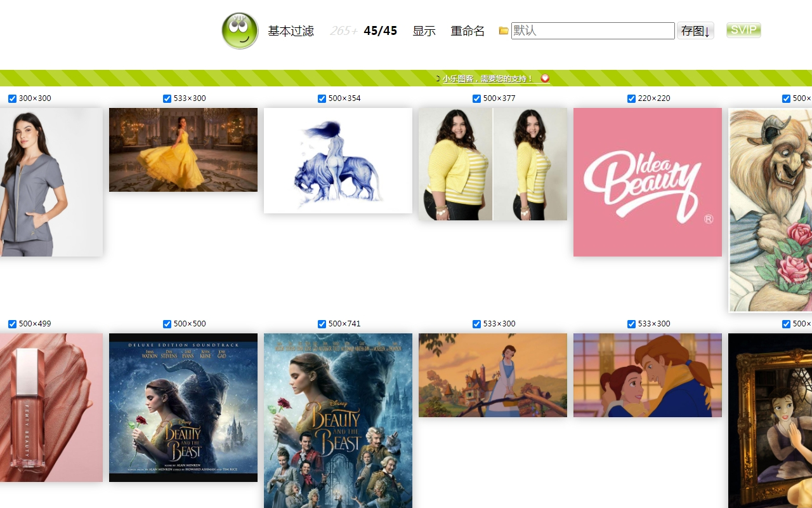812x508 pixels.
Task: Click the 存图↓ save images button
Action: [695, 30]
